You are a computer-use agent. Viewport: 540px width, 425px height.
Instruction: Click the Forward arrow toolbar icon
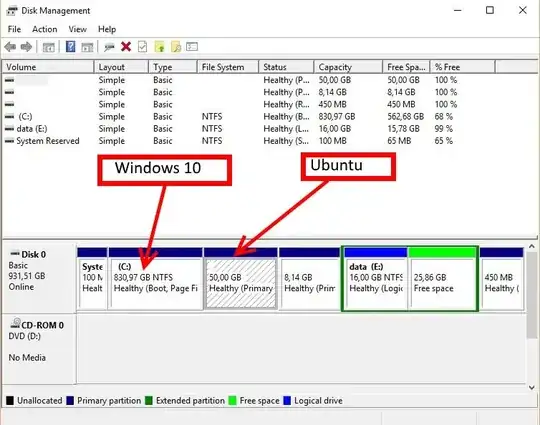27,46
